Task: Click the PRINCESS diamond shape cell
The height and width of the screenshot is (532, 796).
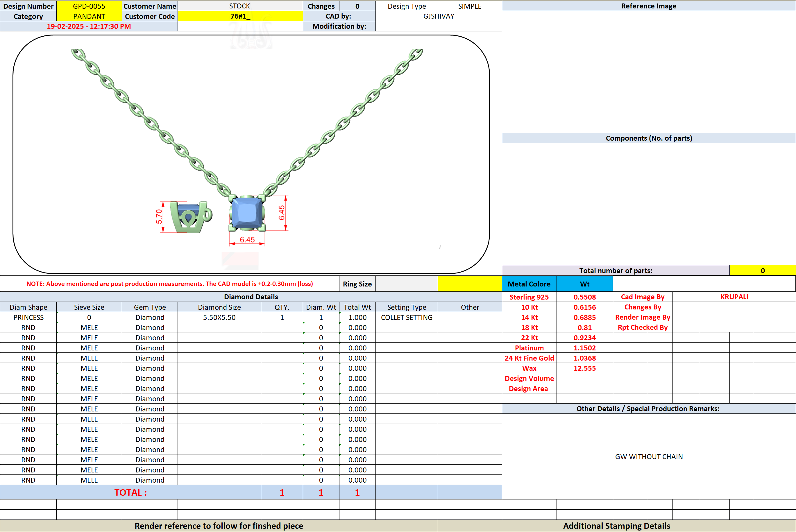Action: [28, 317]
